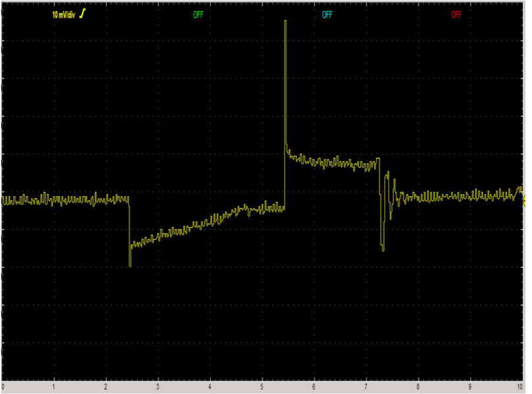532x394 pixels.
Task: Open the 10 mV/div vertical scale setting
Action: (64, 15)
